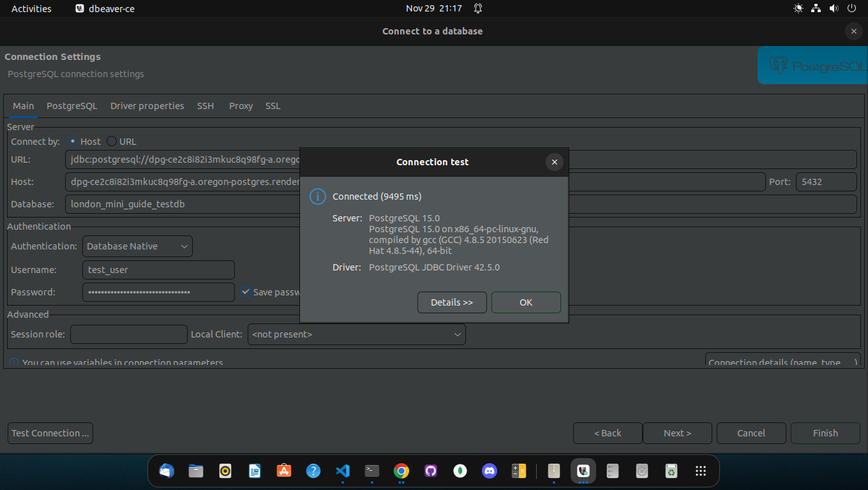868x490 pixels.
Task: Open the Authentication type dropdown
Action: coord(137,246)
